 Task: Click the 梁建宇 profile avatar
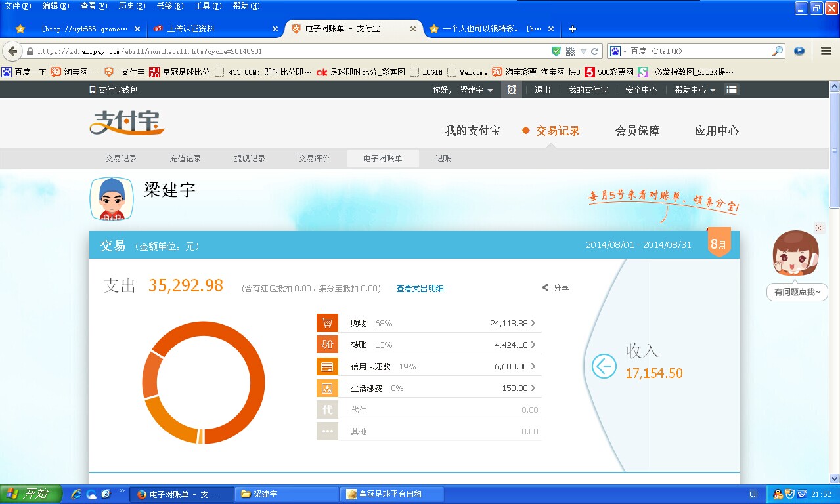point(112,198)
